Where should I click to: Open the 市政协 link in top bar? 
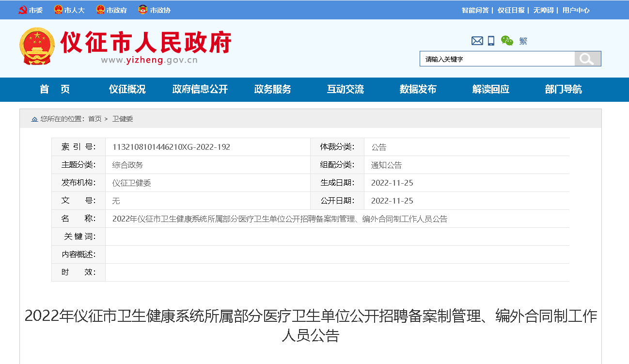160,10
